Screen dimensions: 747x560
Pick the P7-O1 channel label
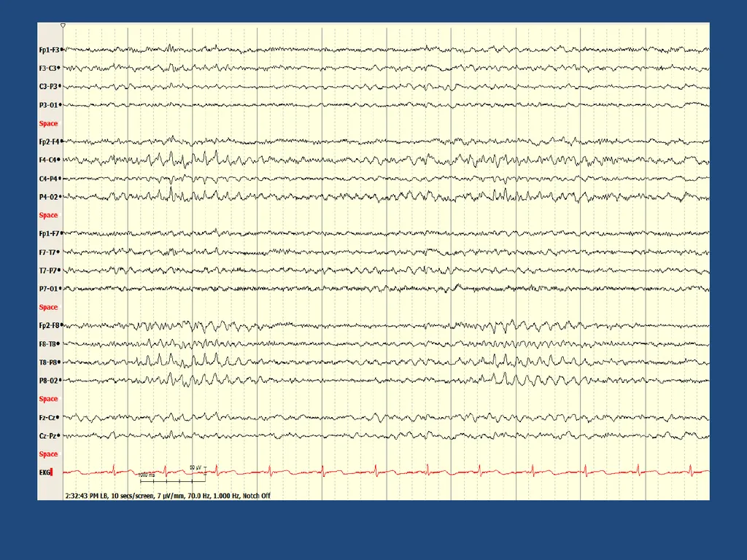(x=48, y=289)
